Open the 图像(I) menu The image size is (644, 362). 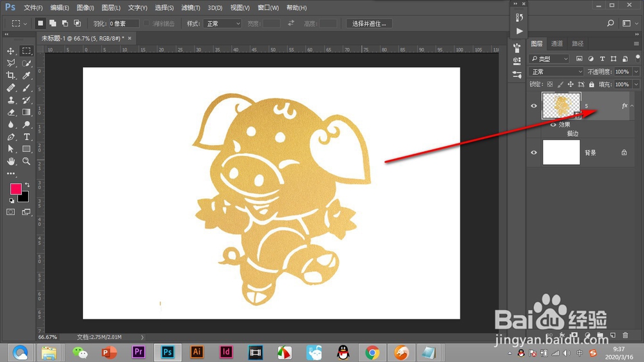(86, 8)
